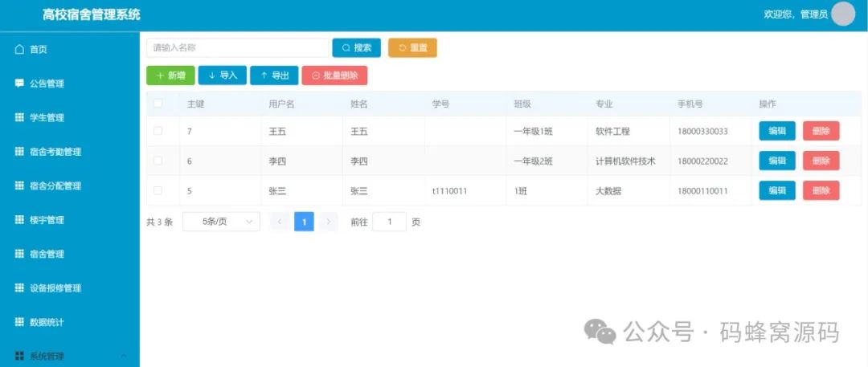Click the 高校宿舍管理系统 title
The height and width of the screenshot is (367, 868).
[x=92, y=15]
